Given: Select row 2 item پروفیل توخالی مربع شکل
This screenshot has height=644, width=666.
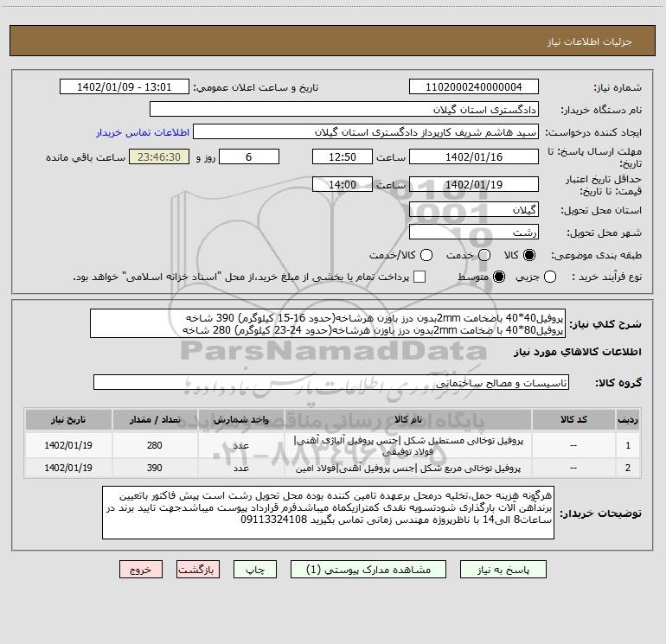Looking at the screenshot, I should pyautogui.click(x=407, y=469).
